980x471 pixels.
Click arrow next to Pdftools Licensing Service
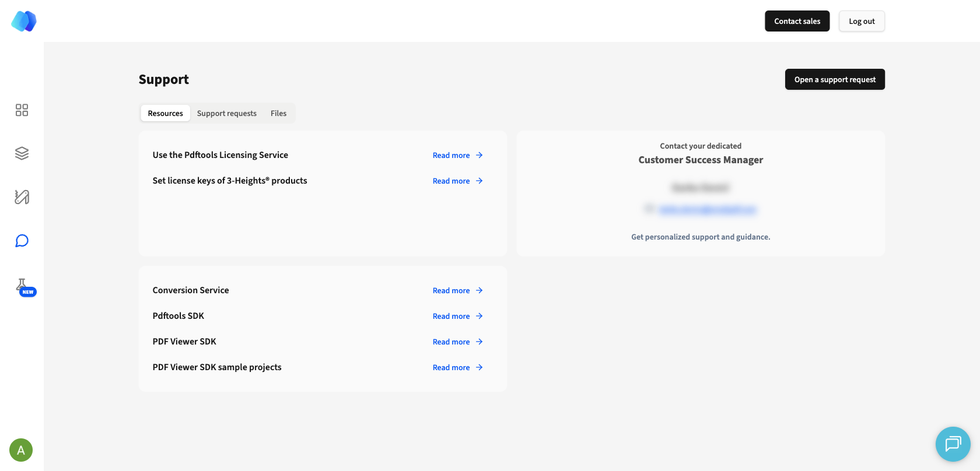coord(480,155)
